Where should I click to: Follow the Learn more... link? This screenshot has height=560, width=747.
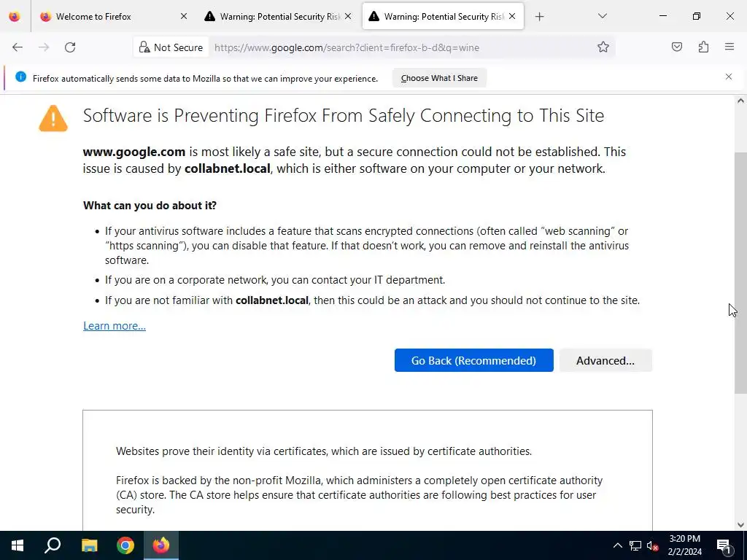pyautogui.click(x=115, y=326)
